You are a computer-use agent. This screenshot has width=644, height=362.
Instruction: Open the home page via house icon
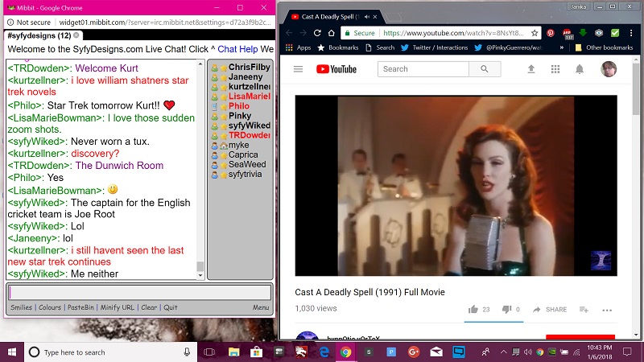pyautogui.click(x=332, y=33)
